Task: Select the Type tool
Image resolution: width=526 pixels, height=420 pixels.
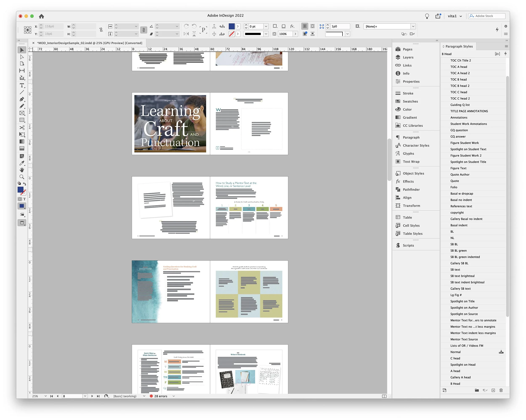Action: click(22, 85)
